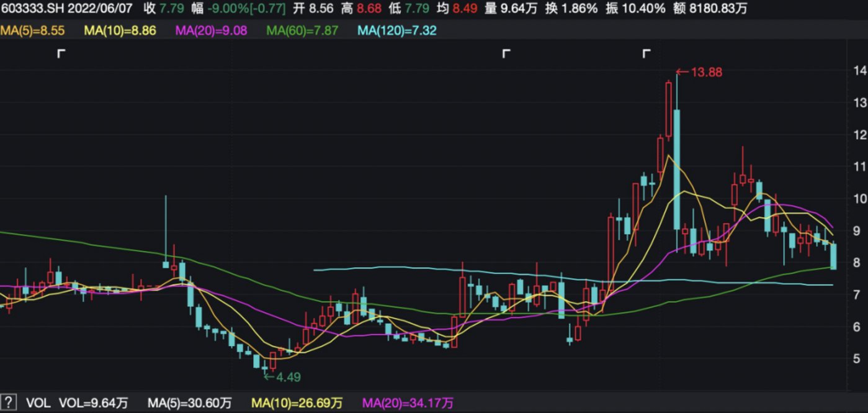Click the middle corner bracket marker on chart
This screenshot has height=413, width=868.
coord(506,53)
